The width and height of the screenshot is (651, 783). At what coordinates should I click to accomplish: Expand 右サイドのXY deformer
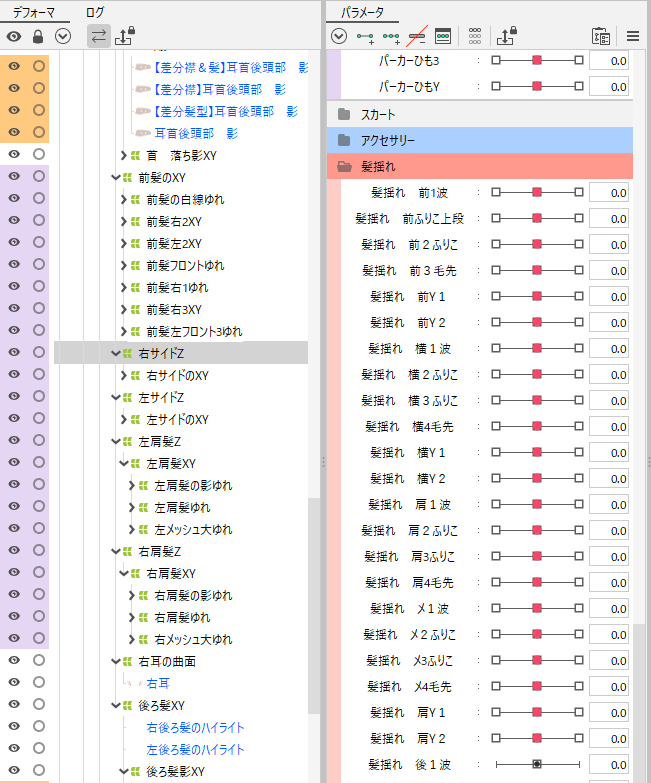pos(123,376)
